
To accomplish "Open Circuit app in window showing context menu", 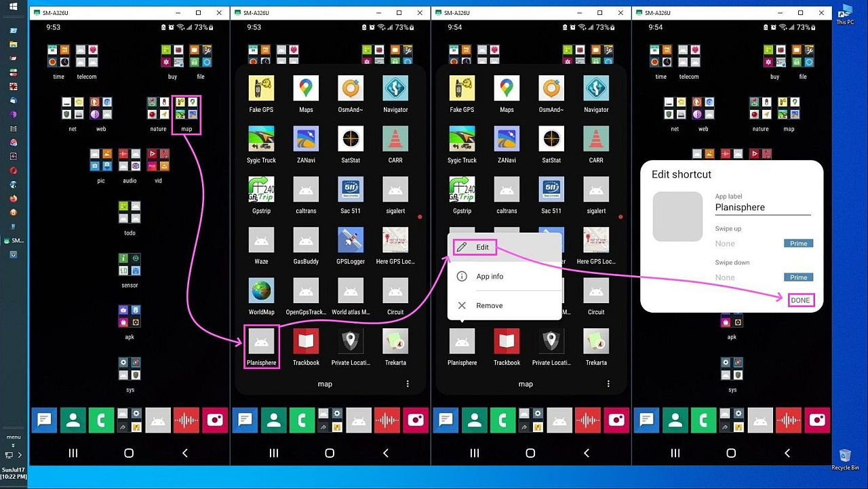I will click(x=596, y=291).
